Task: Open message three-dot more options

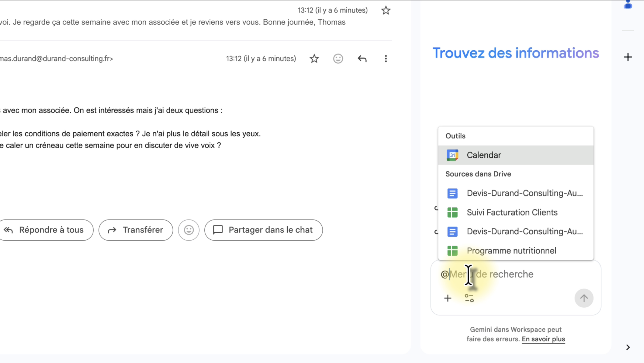Action: click(386, 59)
